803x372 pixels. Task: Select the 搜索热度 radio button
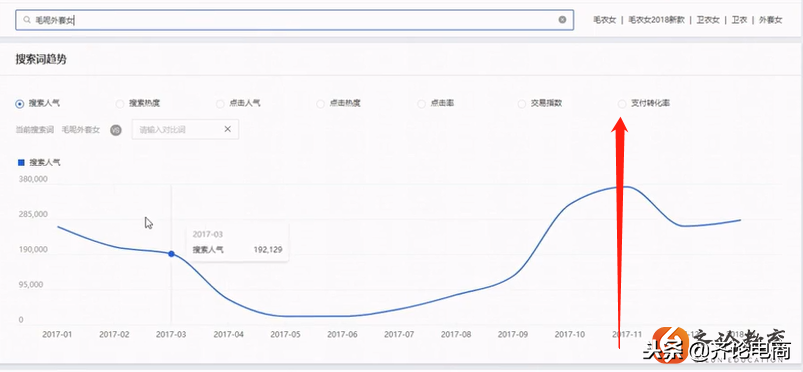tap(120, 104)
